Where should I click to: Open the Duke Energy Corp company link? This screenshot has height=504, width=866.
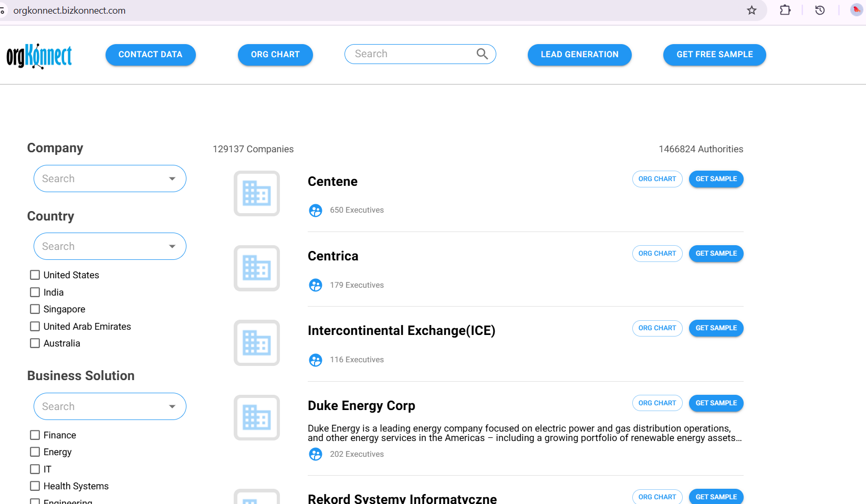pyautogui.click(x=361, y=406)
